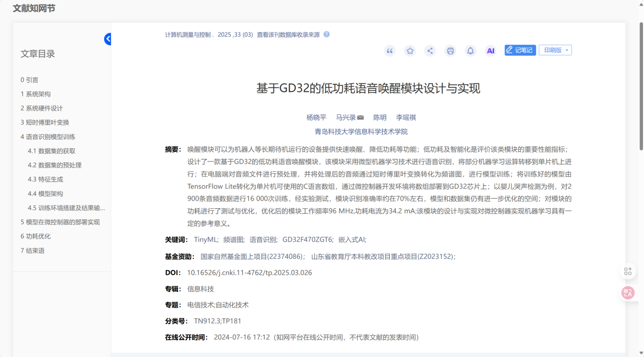644x357 pixels.
Task: Click the scrollbar down arrow
Action: point(640,353)
